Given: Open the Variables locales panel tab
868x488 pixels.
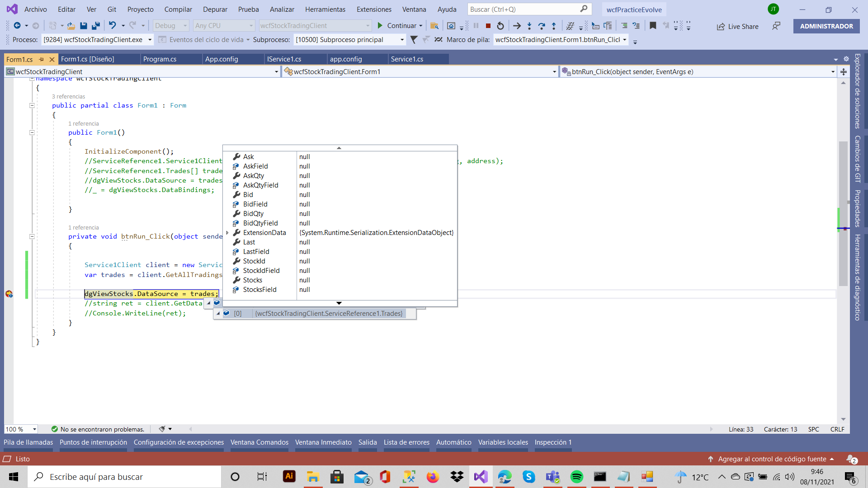Looking at the screenshot, I should coord(503,442).
